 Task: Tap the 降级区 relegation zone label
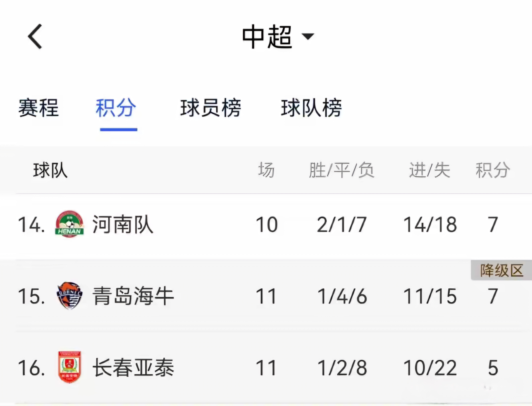[501, 270]
